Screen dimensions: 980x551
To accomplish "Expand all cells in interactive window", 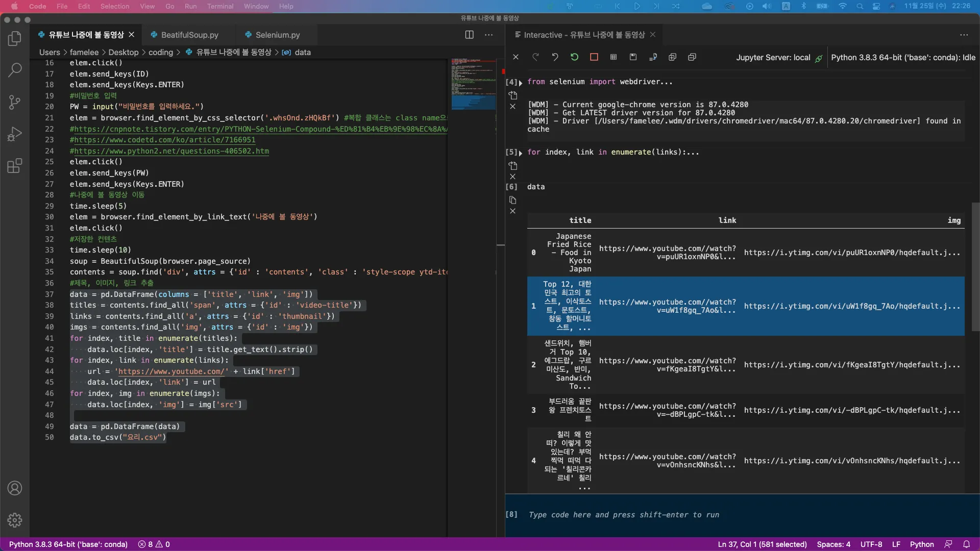I will click(672, 57).
